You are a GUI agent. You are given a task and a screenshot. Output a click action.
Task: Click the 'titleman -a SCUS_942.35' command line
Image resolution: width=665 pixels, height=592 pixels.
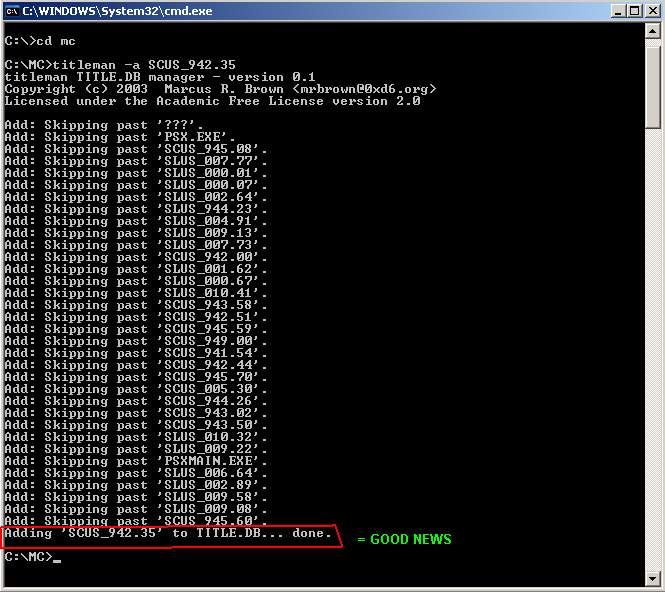point(120,65)
